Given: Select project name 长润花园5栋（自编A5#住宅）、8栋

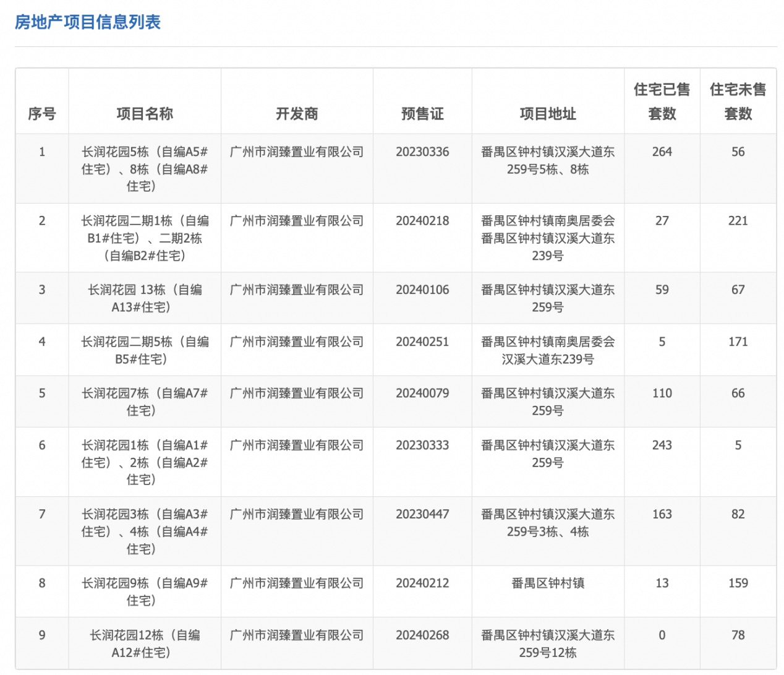Looking at the screenshot, I should pos(145,169).
